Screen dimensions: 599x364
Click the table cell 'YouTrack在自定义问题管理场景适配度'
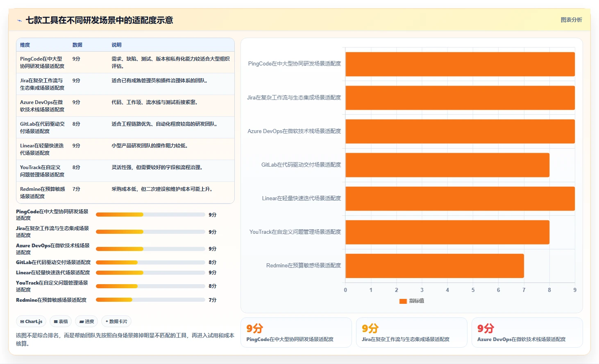(42, 171)
